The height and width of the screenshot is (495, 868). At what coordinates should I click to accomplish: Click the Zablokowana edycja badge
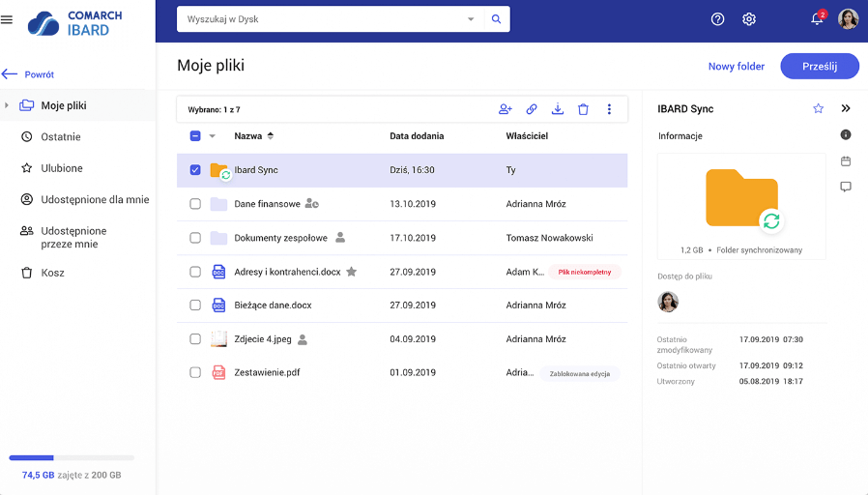point(580,374)
